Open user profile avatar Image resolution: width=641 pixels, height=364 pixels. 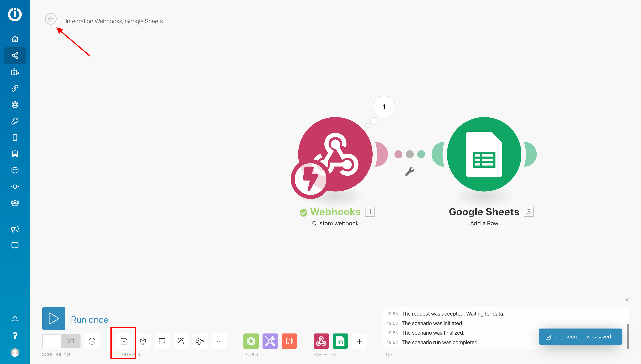(15, 353)
